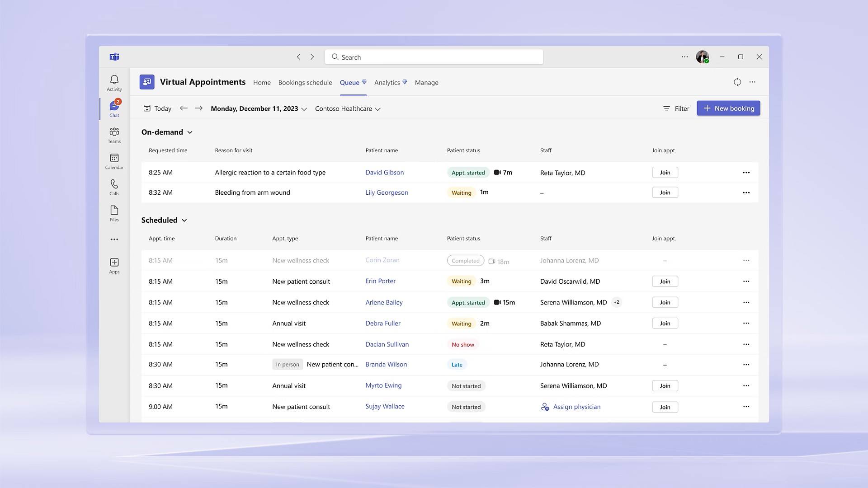Open more options for Branda Wilson row
Screen dimensions: 868x488
pos(746,365)
